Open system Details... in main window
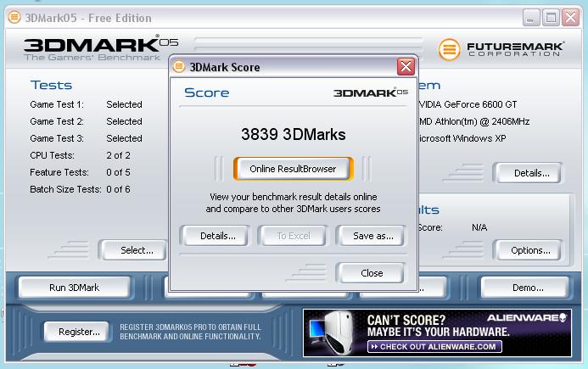The height and width of the screenshot is (369, 588). click(x=529, y=173)
